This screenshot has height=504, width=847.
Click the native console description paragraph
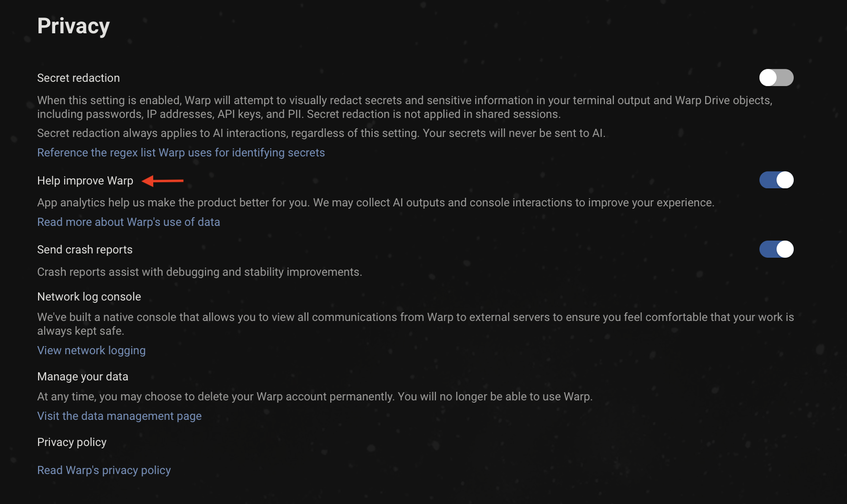point(415,318)
